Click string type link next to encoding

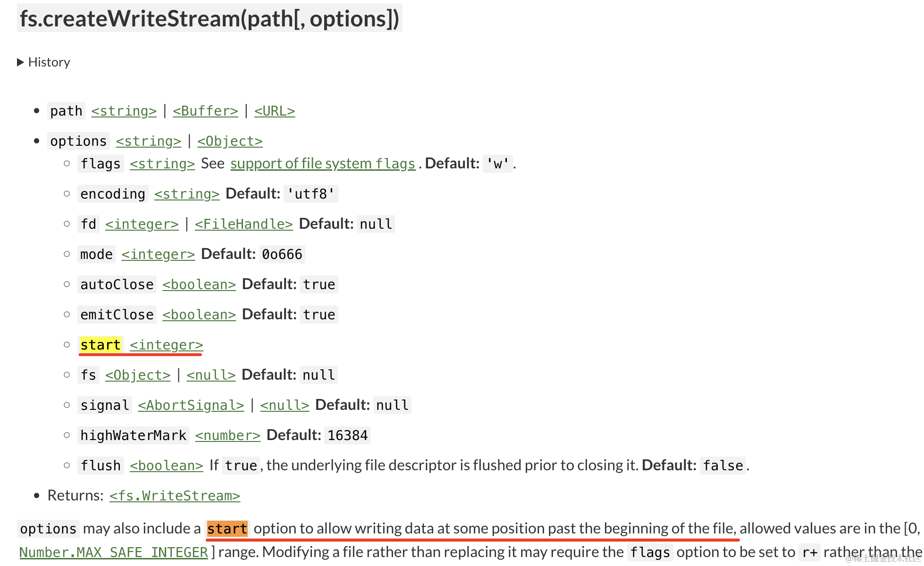click(x=186, y=194)
